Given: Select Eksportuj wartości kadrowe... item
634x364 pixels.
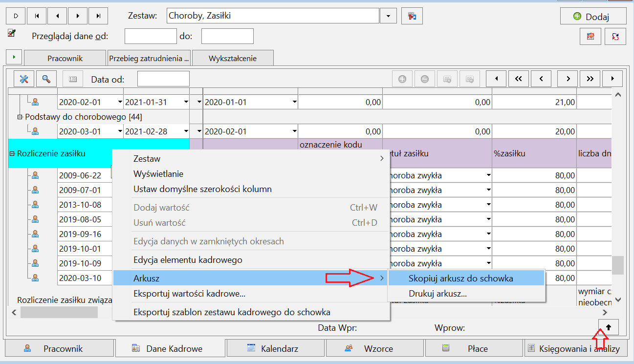Looking at the screenshot, I should pyautogui.click(x=251, y=294).
